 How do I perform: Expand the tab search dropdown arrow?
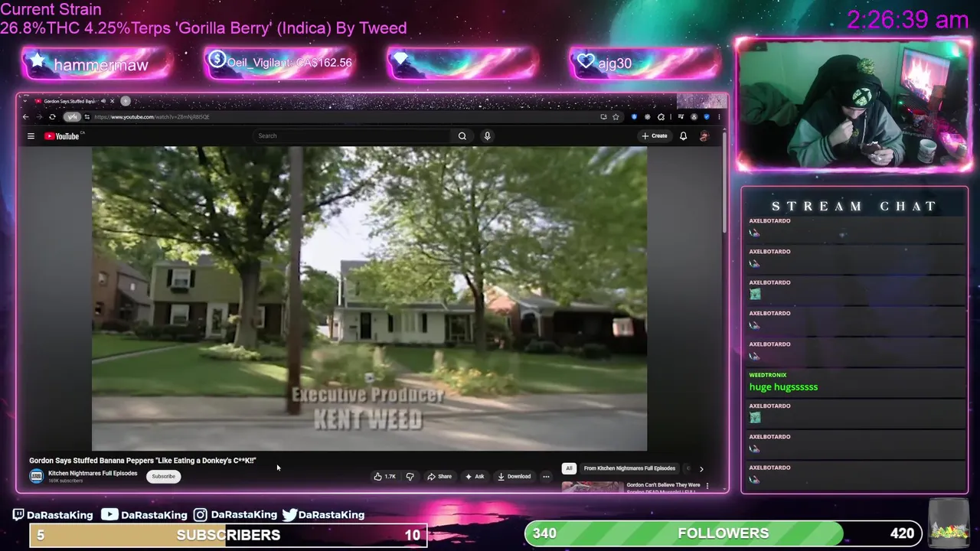point(24,101)
